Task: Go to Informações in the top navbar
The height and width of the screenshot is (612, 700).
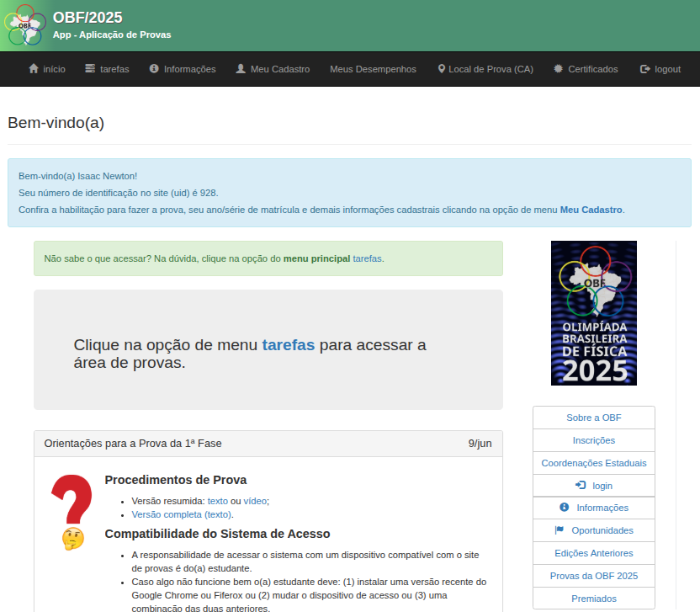Action: point(183,69)
